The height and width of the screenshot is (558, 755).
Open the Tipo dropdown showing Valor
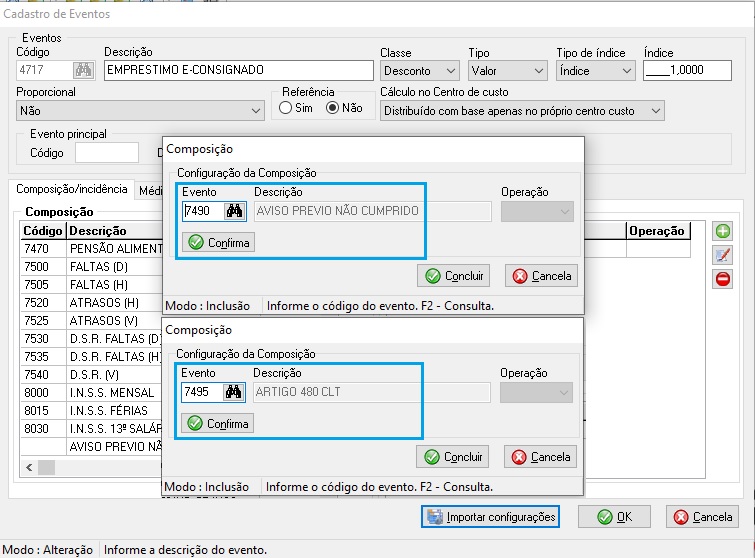pyautogui.click(x=507, y=71)
